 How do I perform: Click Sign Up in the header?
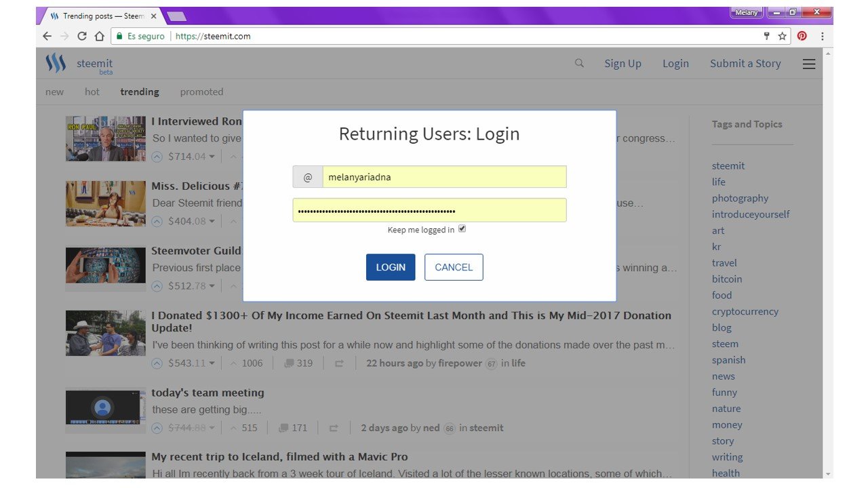[x=623, y=64]
